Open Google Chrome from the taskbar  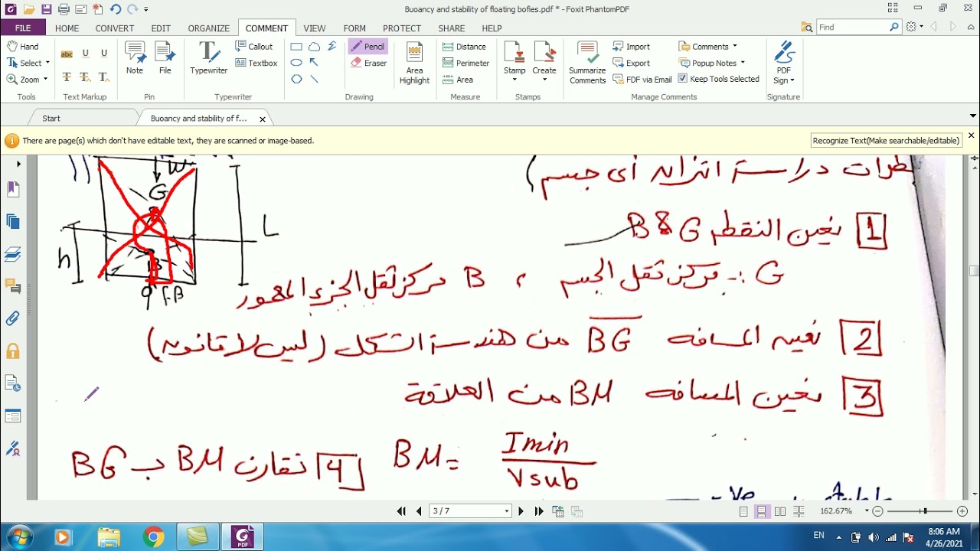click(153, 537)
